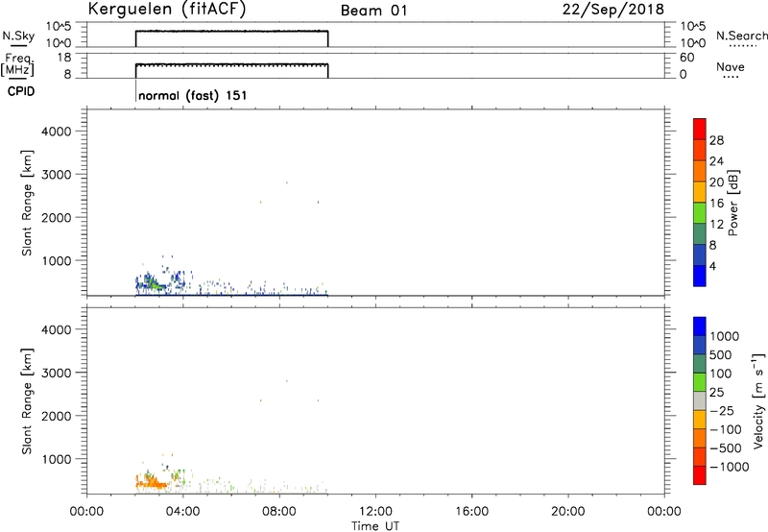Click the "N.Search" legend label
Screen dimensions: 768x532
[741, 36]
